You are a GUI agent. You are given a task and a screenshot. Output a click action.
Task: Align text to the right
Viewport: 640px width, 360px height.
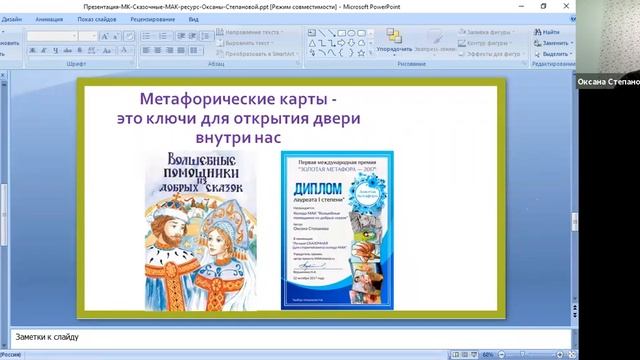[x=169, y=51]
